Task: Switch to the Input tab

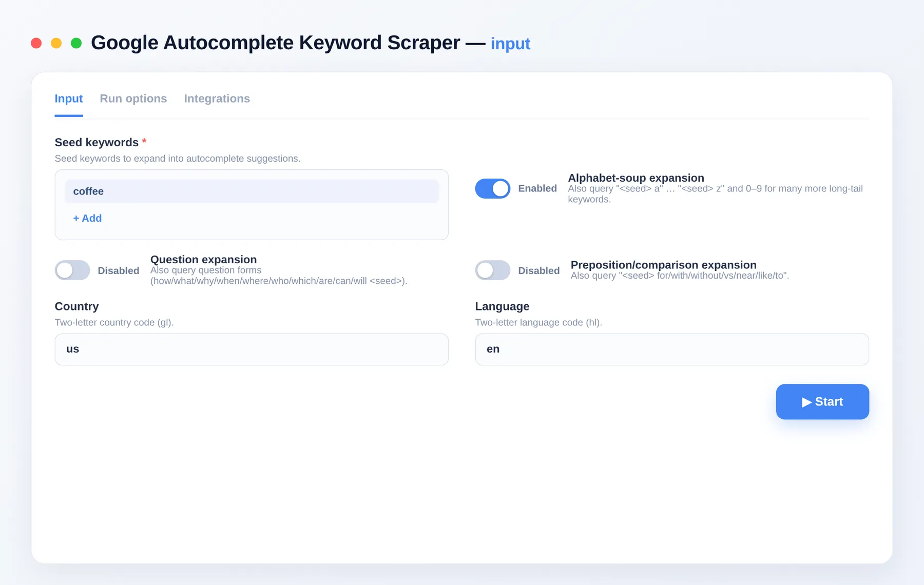Action: 69,99
